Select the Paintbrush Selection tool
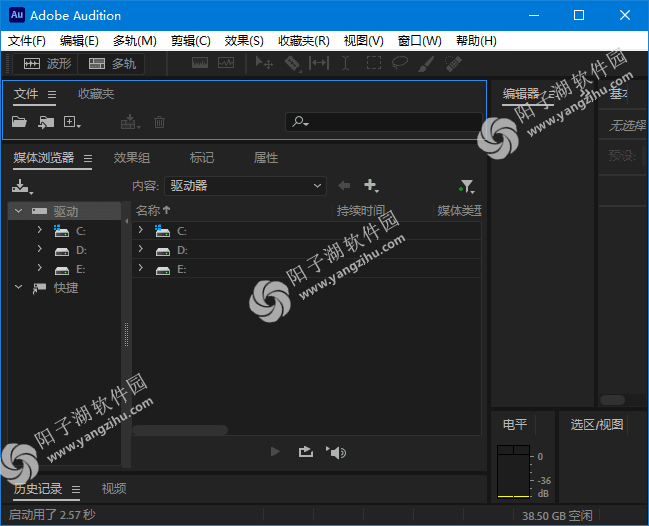Viewport: 649px width, 526px height. coord(426,64)
